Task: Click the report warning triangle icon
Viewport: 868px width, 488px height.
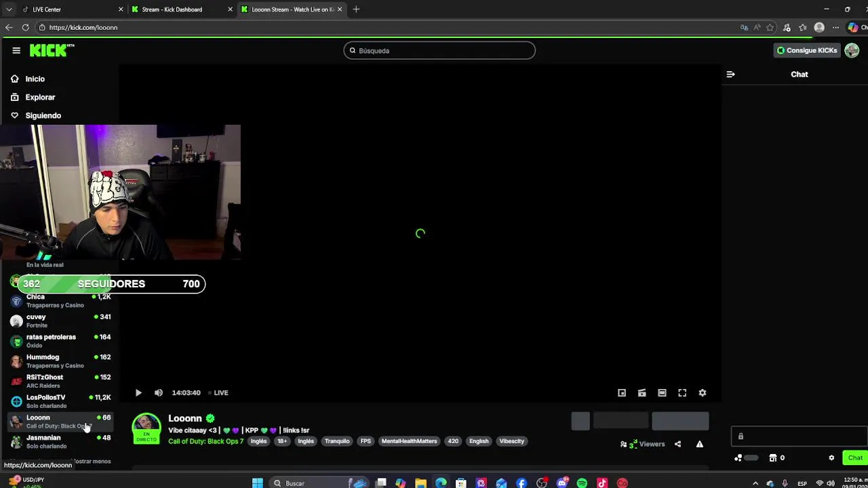Action: pos(699,445)
